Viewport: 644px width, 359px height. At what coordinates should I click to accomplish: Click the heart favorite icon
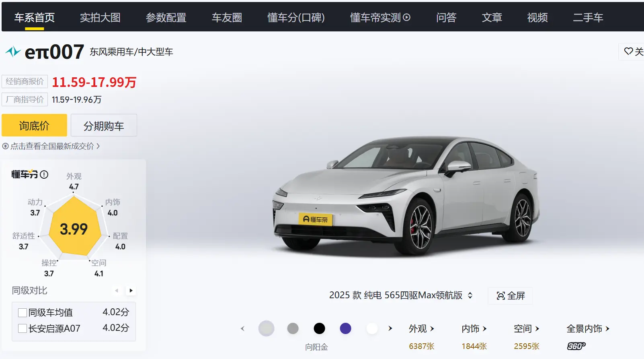click(628, 52)
